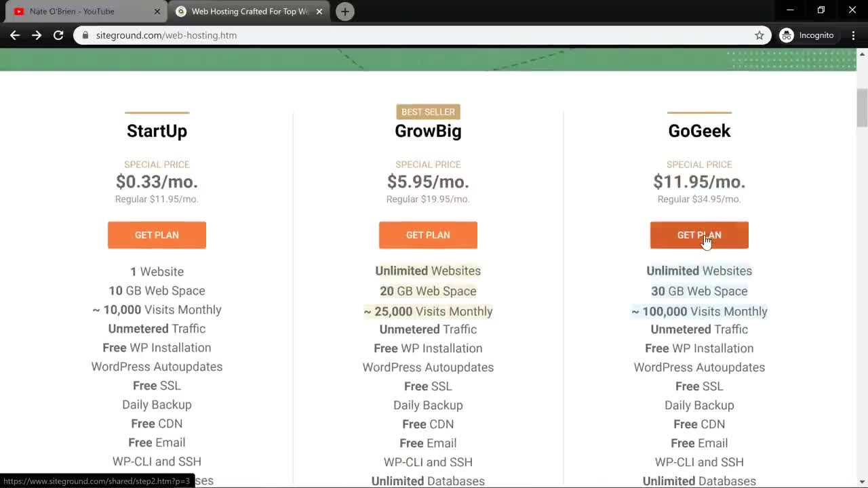Bookmark this page with star icon
Image resolution: width=868 pixels, height=488 pixels.
[759, 35]
